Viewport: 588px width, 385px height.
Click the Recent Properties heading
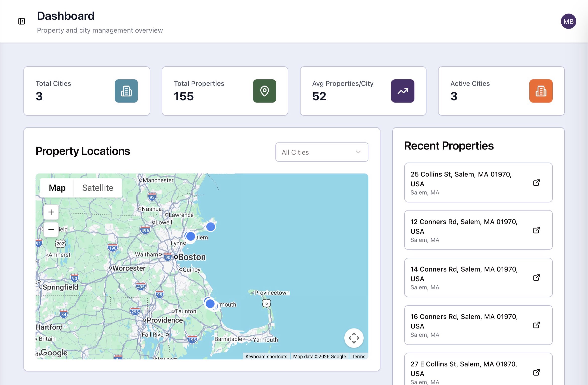(449, 146)
